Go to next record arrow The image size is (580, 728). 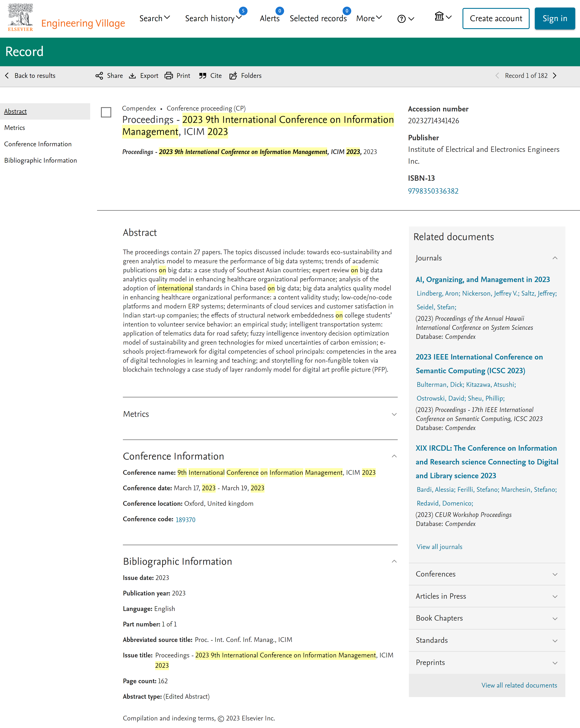tap(555, 76)
